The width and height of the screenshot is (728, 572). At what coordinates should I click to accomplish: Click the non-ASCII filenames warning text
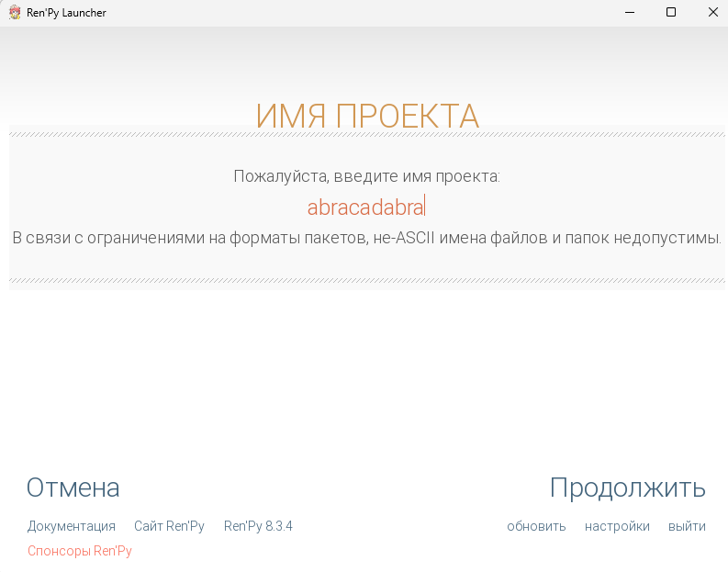pos(367,238)
